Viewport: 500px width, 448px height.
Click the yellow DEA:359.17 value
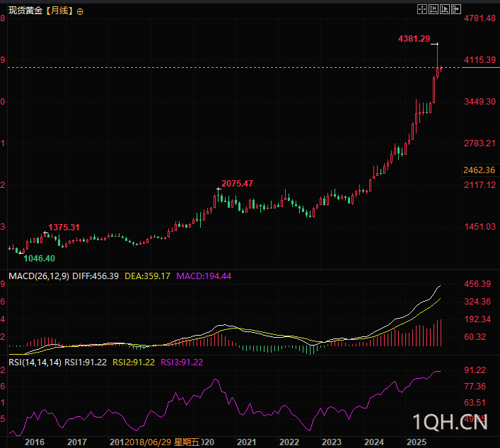[147, 276]
